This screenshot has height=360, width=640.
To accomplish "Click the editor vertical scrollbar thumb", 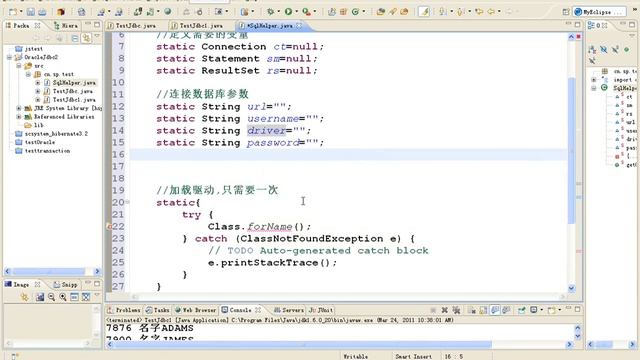I will coord(571,150).
